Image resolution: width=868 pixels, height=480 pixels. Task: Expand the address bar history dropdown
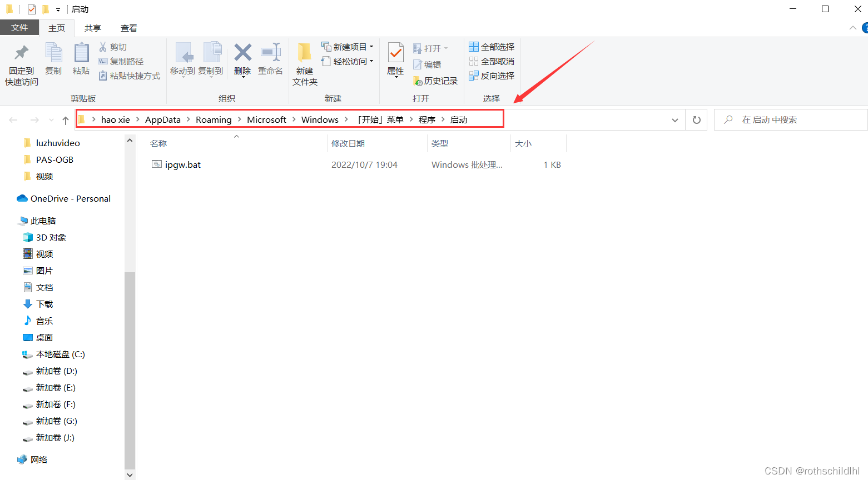(674, 120)
